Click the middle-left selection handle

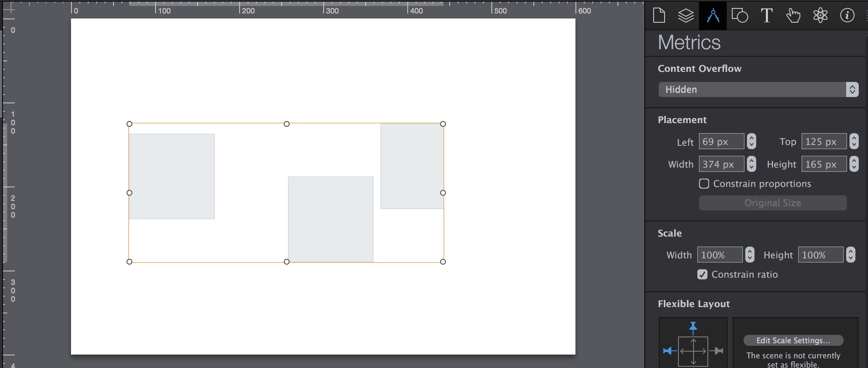point(129,193)
